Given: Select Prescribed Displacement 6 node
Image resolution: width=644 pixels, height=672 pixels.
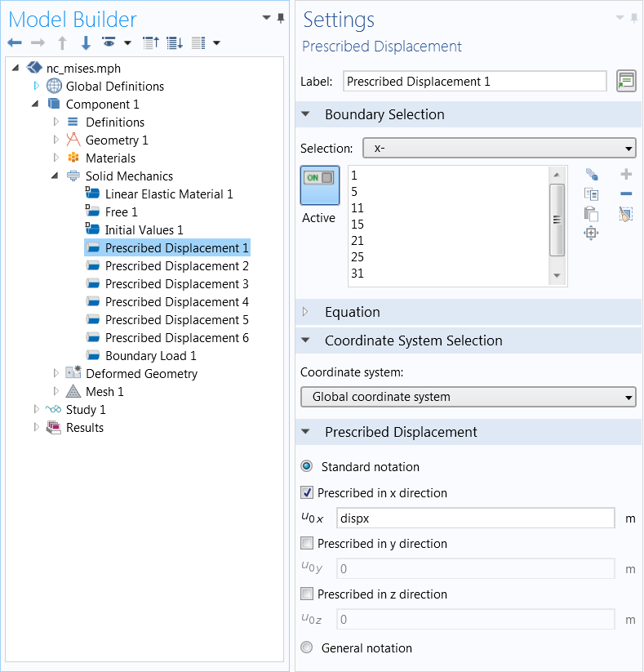Looking at the screenshot, I should (x=177, y=338).
